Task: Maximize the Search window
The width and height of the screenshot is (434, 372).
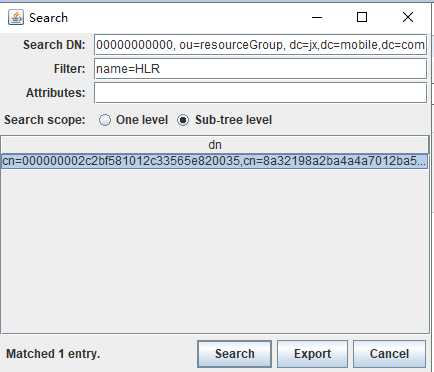Action: coord(362,17)
